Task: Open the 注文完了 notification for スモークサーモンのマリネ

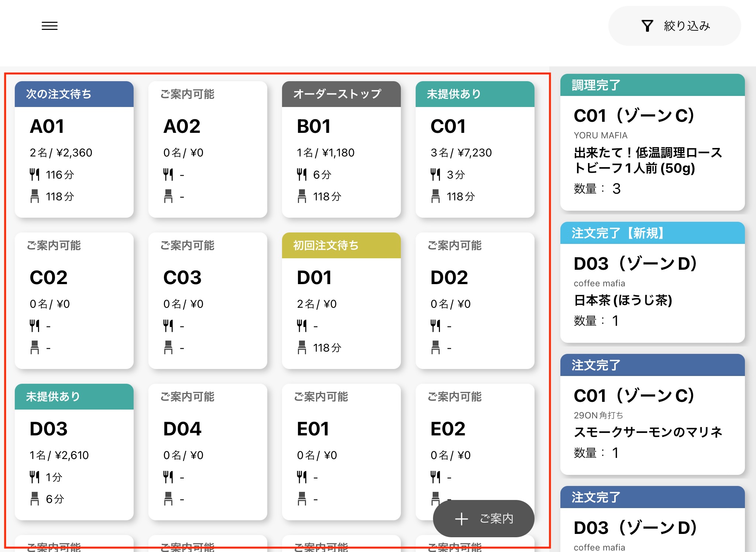Action: [652, 414]
